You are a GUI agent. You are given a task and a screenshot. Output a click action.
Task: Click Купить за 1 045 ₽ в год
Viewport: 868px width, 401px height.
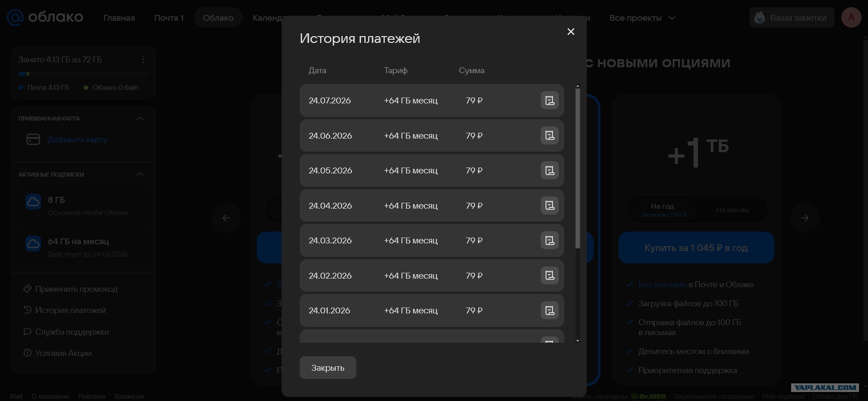click(696, 247)
